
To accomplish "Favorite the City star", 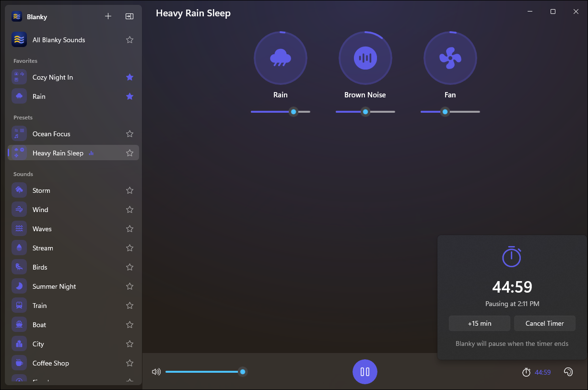I will tap(129, 344).
